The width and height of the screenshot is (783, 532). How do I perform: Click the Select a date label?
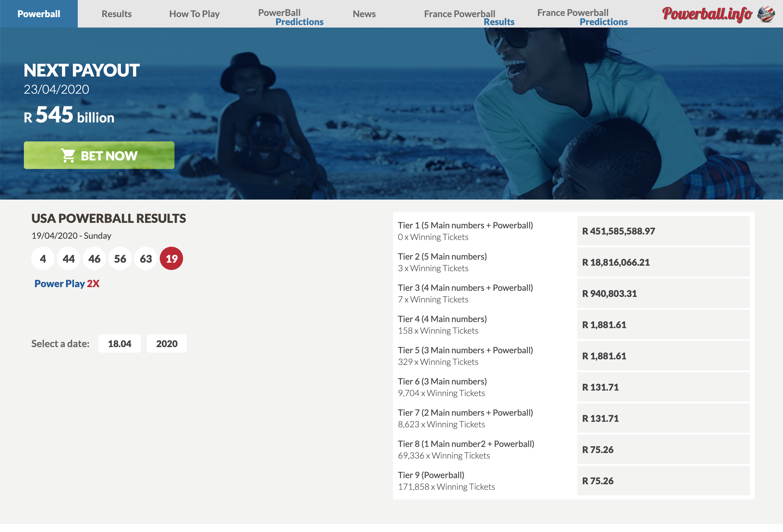click(60, 344)
